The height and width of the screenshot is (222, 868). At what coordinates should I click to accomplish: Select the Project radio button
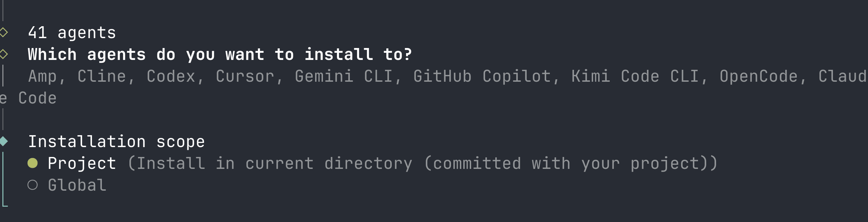pyautogui.click(x=33, y=163)
